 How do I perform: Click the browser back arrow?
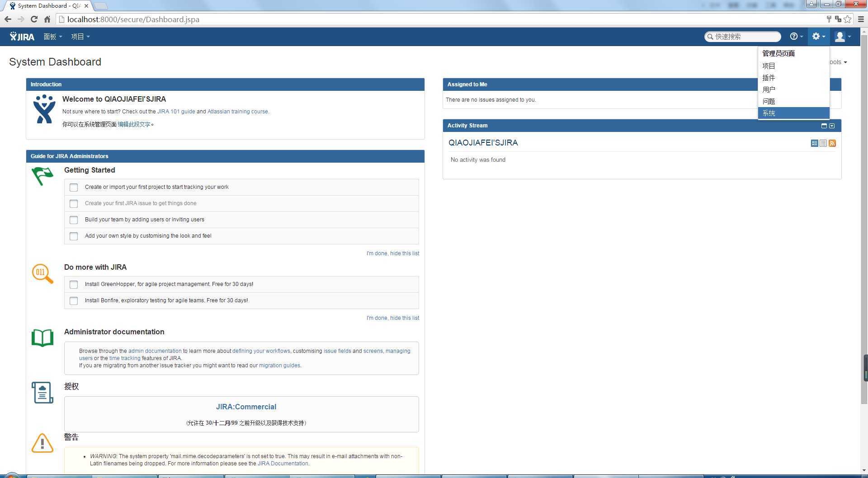point(8,19)
